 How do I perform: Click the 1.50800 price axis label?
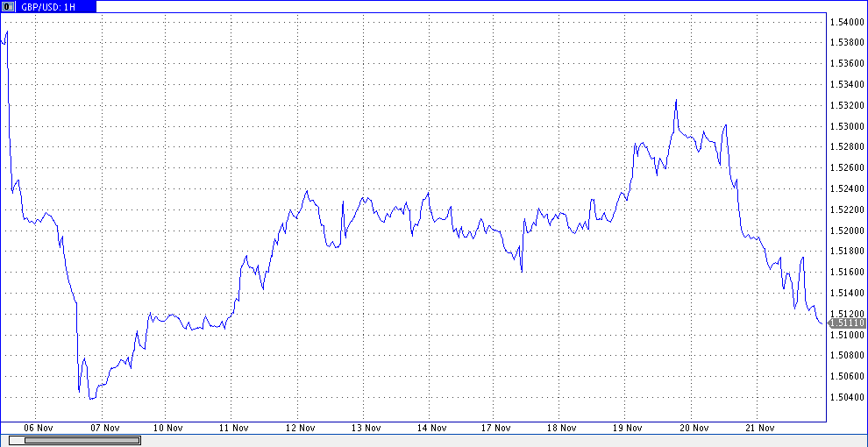coord(847,356)
